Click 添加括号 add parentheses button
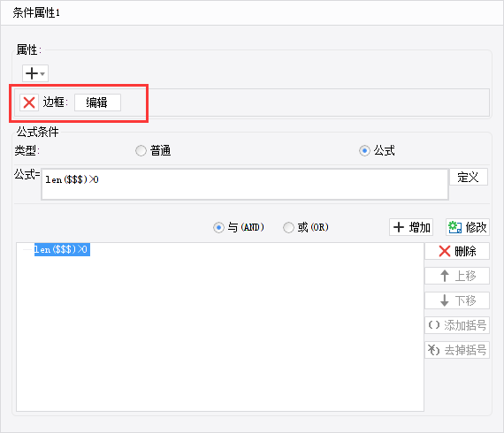The height and width of the screenshot is (433, 504). [457, 325]
